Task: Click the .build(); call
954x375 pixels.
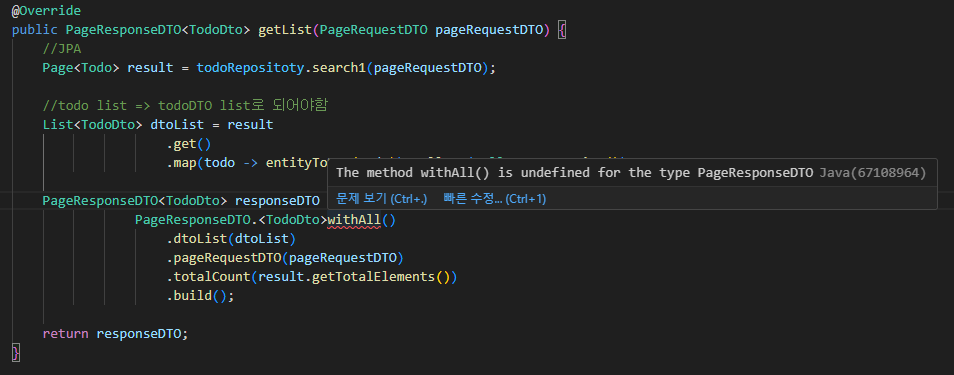Action: coord(200,296)
